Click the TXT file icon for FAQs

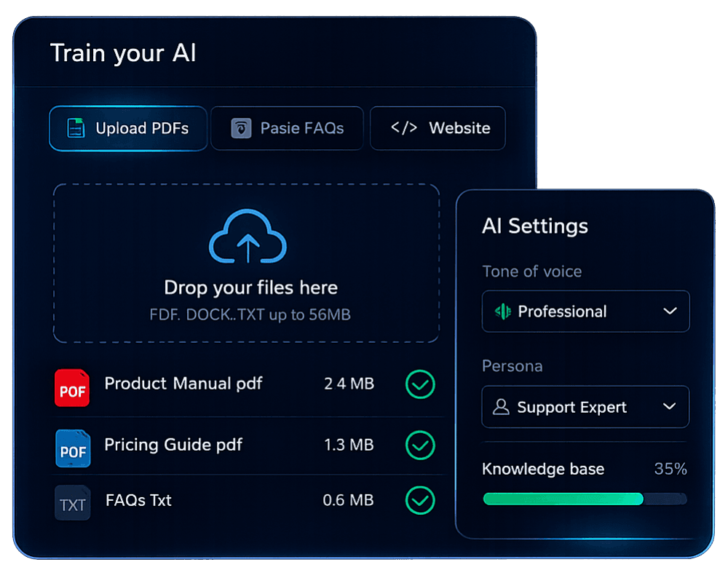pyautogui.click(x=72, y=503)
